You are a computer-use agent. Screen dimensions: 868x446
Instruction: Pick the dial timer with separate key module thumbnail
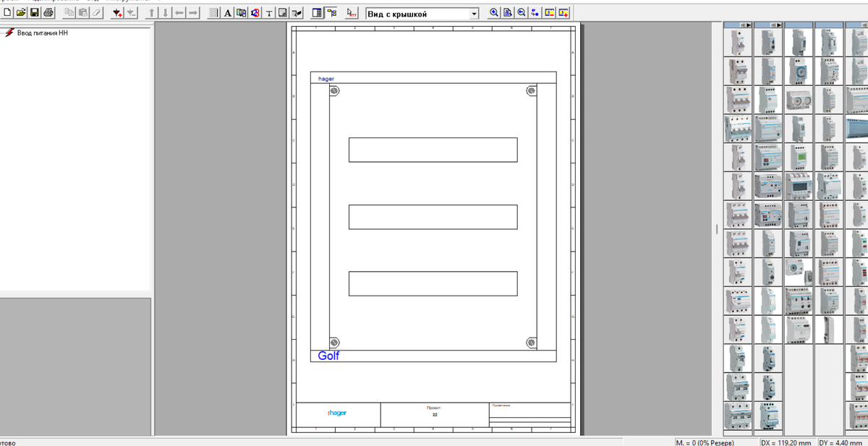[799, 272]
